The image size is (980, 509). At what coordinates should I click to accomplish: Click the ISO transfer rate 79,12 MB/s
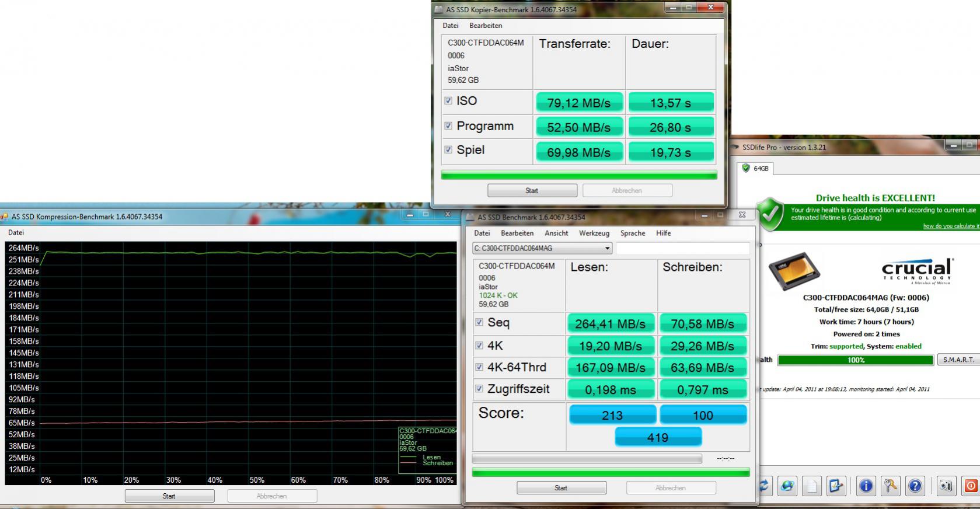point(579,103)
